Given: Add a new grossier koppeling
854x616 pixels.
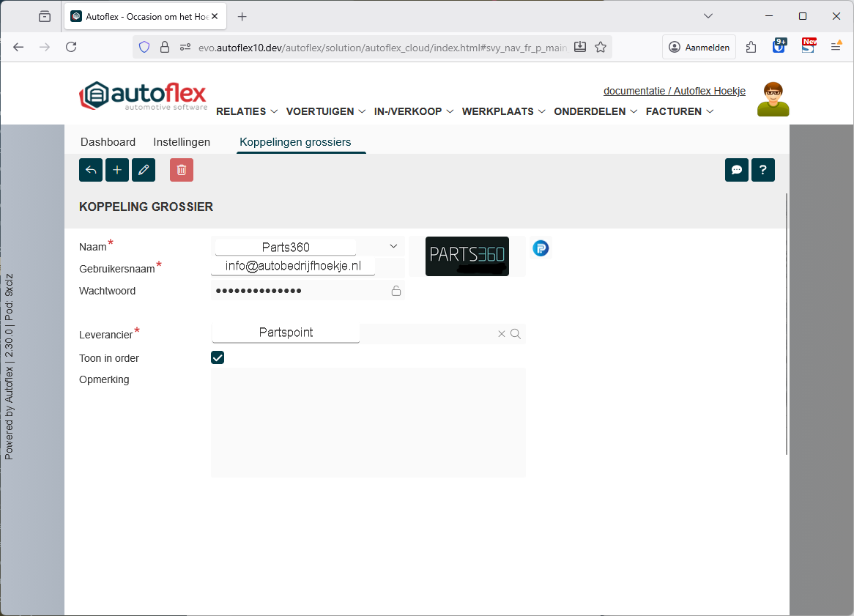Looking at the screenshot, I should coord(117,170).
